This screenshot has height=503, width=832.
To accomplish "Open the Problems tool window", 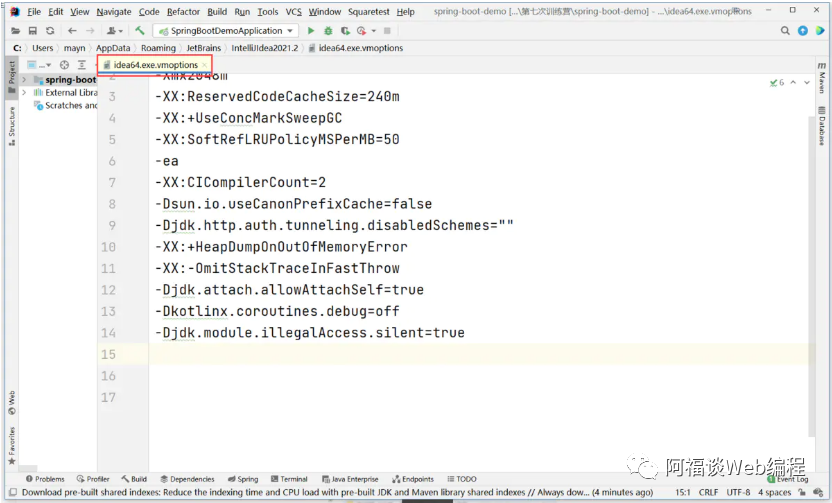I will click(45, 479).
